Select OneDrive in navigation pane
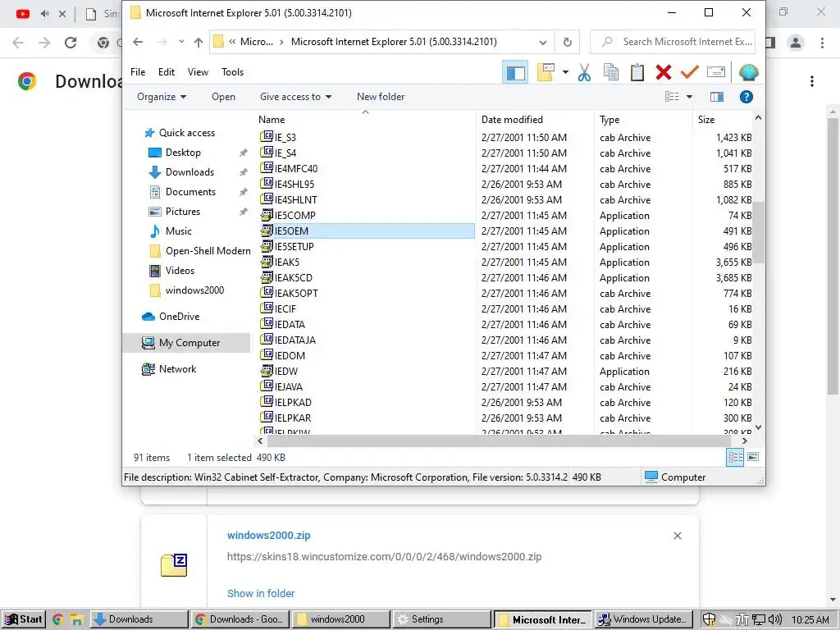840x630 pixels. [179, 317]
